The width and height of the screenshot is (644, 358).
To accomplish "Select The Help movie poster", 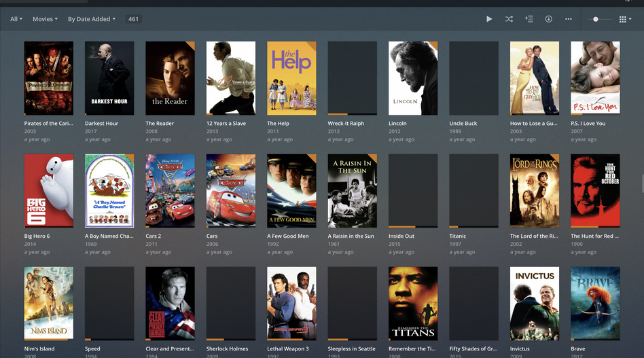I will coord(291,78).
